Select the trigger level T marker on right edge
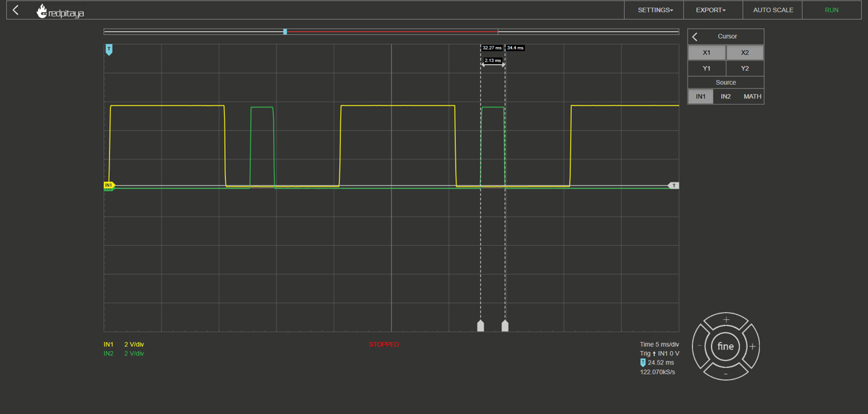868x414 pixels. [x=674, y=186]
